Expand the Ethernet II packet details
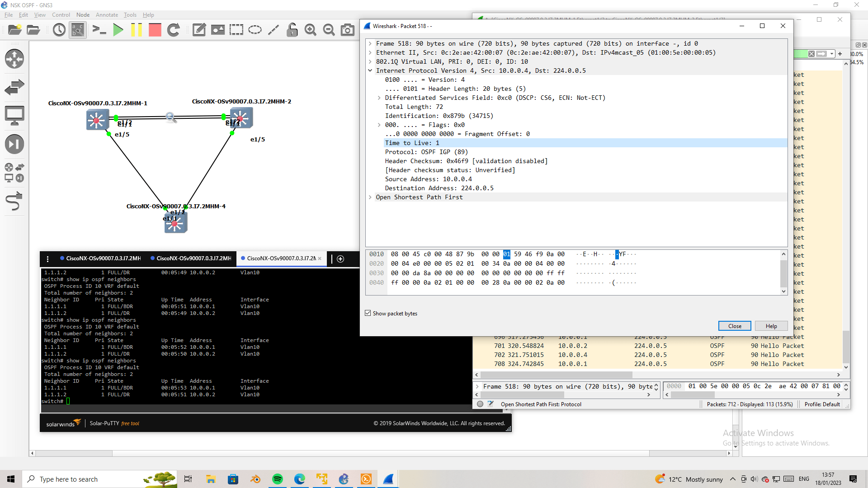868x488 pixels. click(371, 52)
